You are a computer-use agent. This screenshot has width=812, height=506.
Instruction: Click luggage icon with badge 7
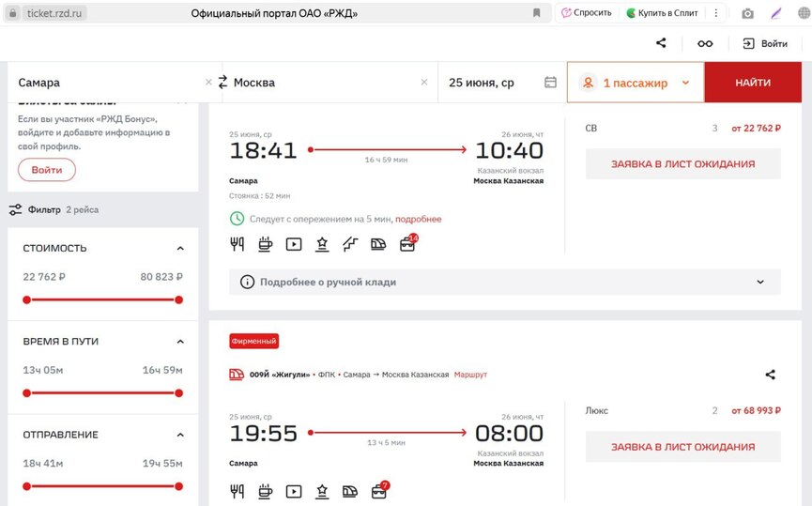(x=379, y=490)
